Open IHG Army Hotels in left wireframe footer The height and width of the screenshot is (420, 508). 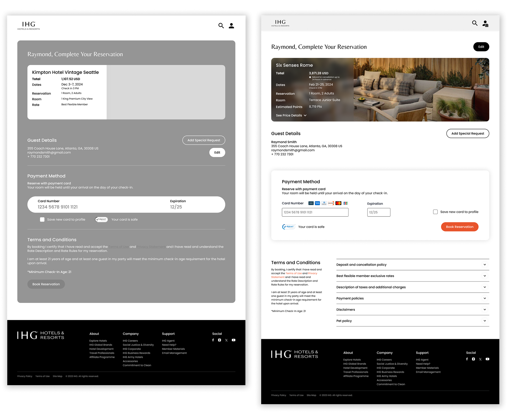click(x=133, y=357)
